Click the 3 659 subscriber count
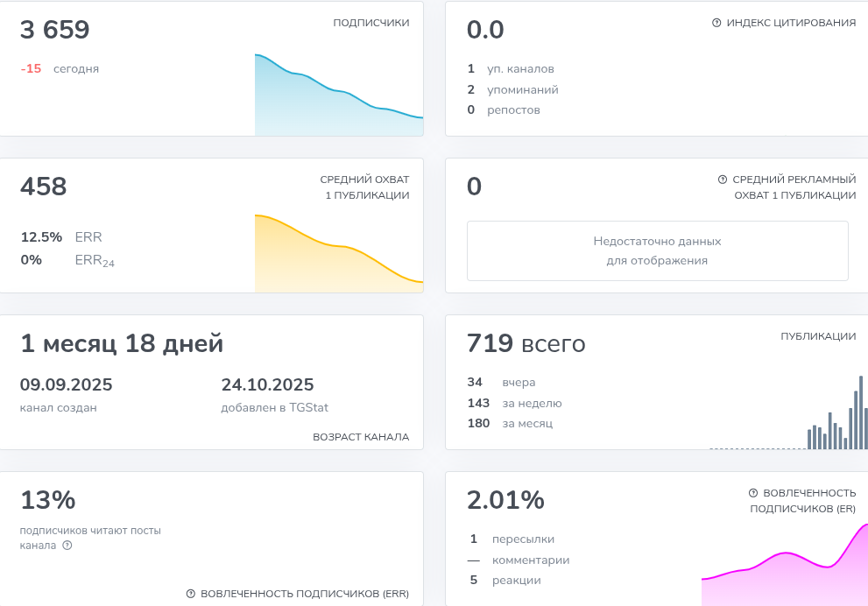 click(55, 31)
